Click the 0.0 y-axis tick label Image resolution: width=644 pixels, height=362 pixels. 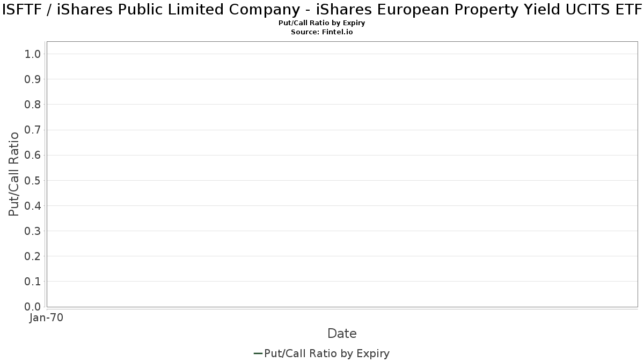tap(33, 307)
